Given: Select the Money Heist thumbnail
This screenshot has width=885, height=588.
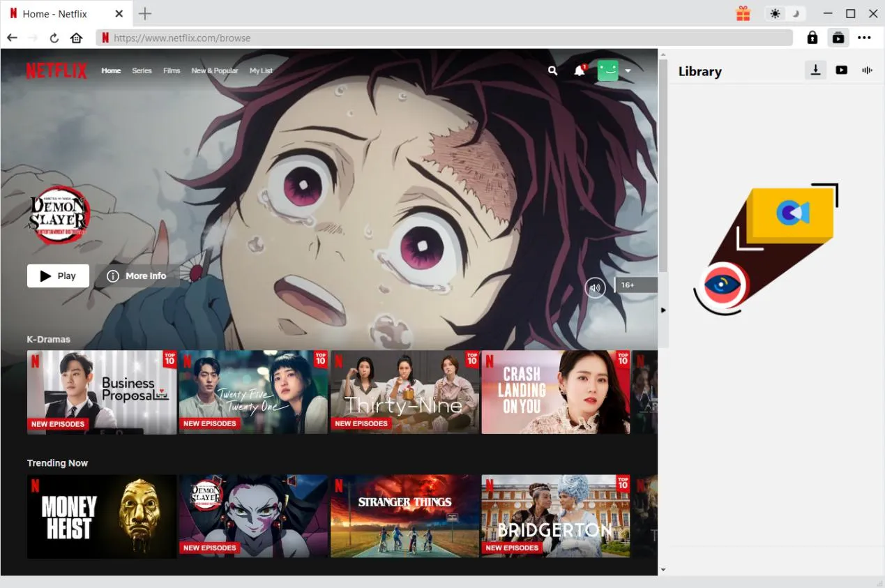Looking at the screenshot, I should pos(101,516).
